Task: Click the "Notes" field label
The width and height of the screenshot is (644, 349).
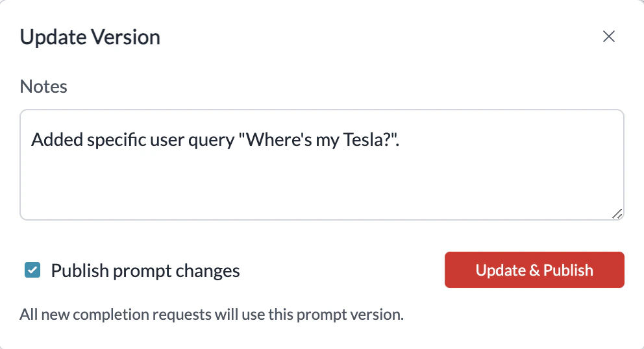Action: point(43,86)
